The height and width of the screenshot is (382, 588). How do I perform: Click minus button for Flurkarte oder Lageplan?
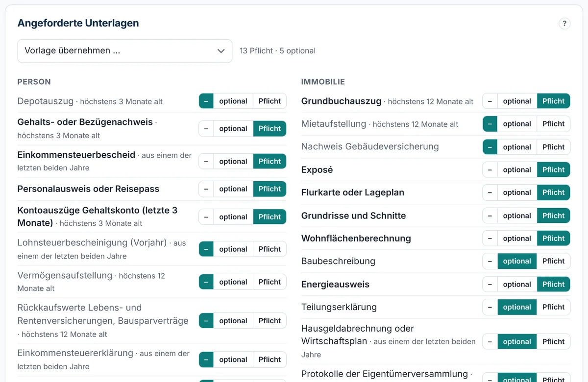490,192
